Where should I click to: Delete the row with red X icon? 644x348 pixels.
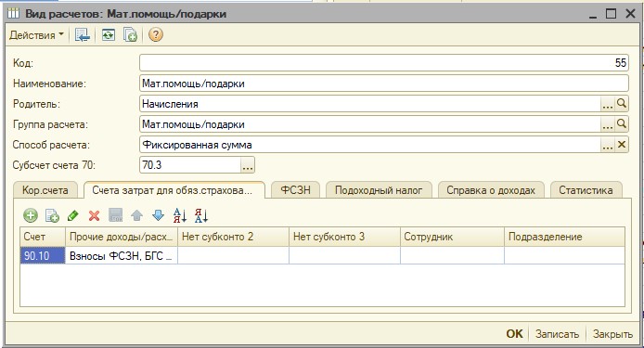coord(94,215)
